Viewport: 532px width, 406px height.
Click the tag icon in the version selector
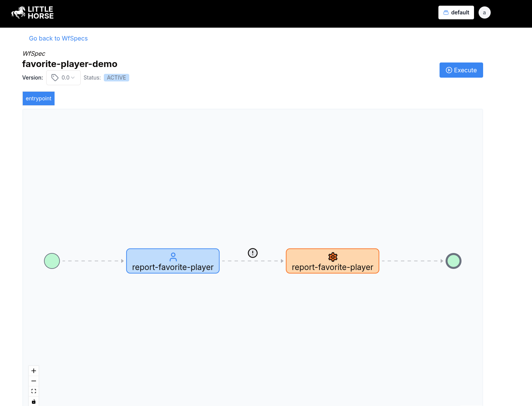click(x=55, y=77)
